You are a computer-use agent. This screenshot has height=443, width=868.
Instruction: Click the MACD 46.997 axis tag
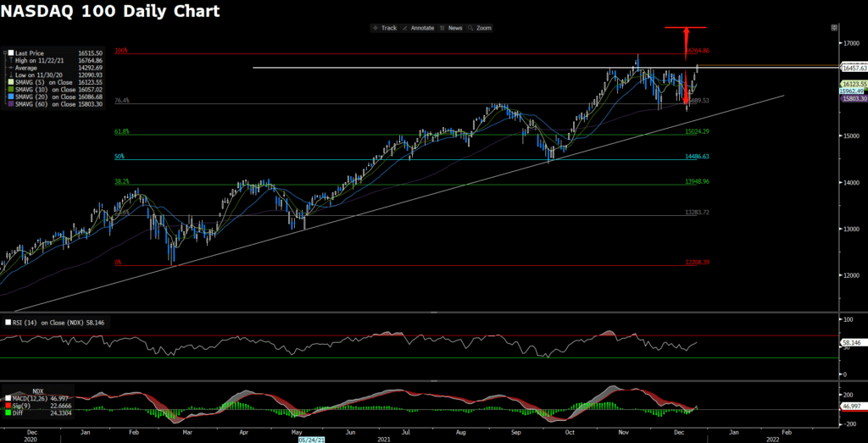point(853,406)
